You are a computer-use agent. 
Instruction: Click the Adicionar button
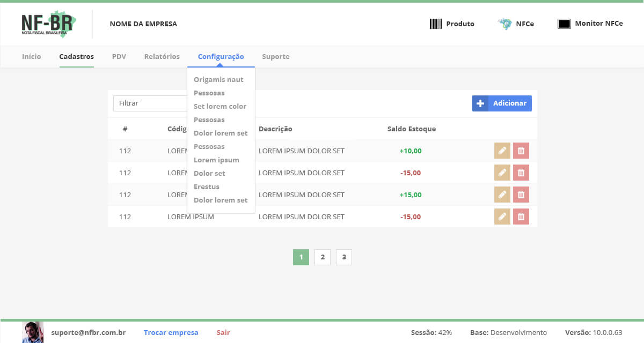click(502, 103)
